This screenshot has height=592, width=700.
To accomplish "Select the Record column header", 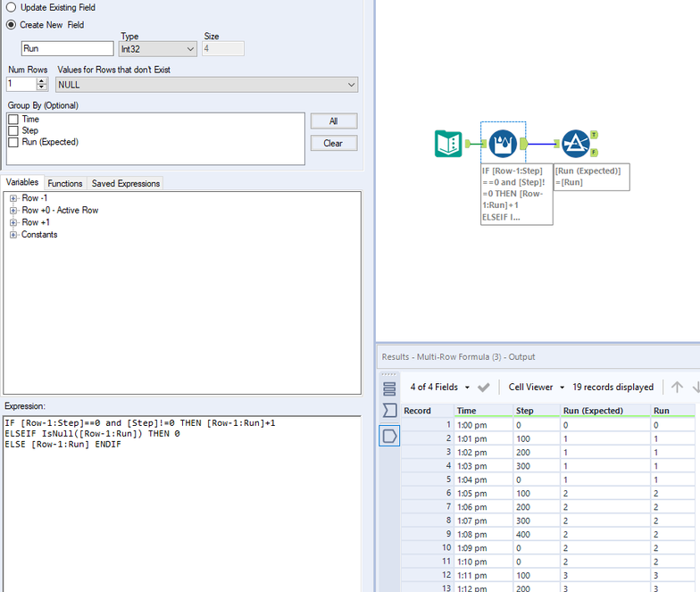I will [427, 411].
